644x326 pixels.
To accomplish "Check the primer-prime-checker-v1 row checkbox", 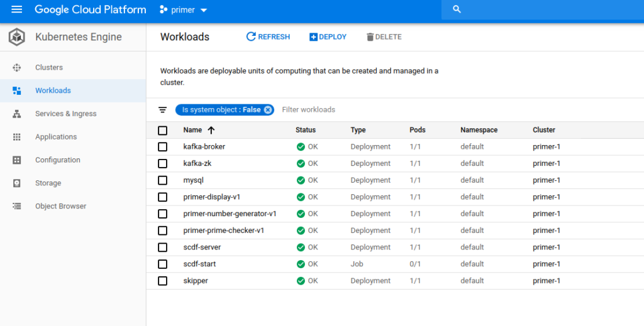I will tap(163, 231).
